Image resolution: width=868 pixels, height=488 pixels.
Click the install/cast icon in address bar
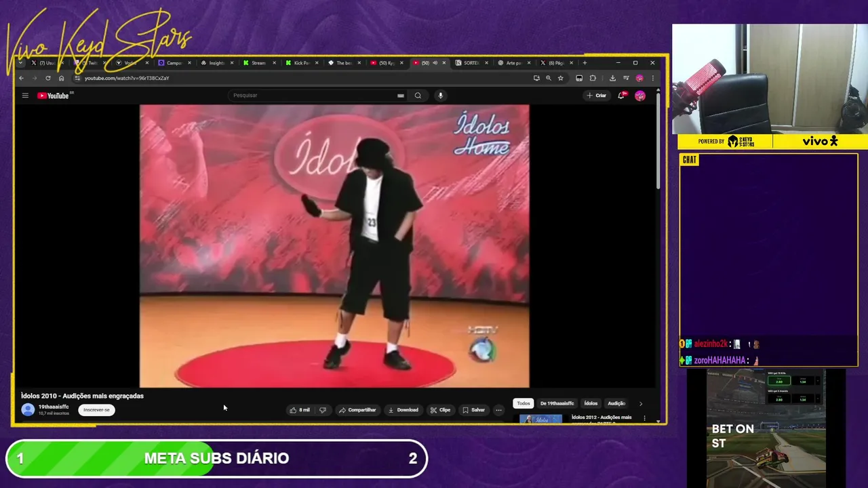[x=536, y=78]
